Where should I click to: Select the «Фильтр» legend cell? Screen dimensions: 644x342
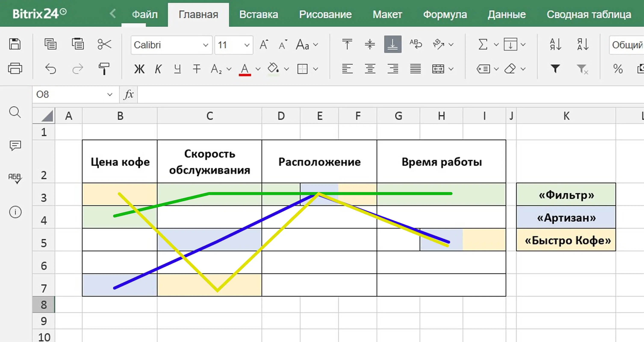point(566,194)
